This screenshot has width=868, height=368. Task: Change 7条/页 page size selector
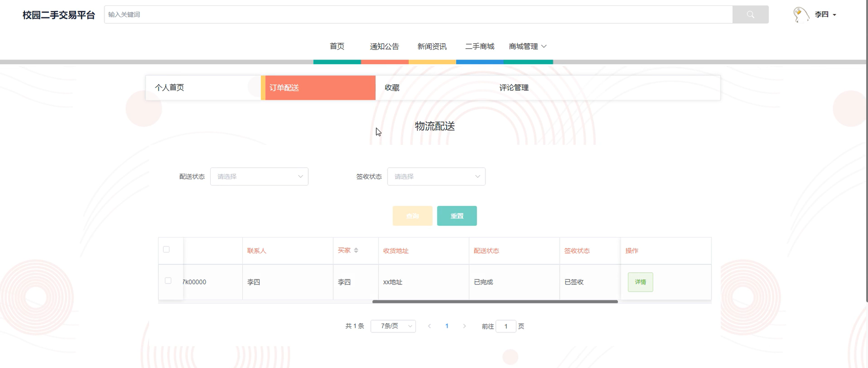click(x=393, y=326)
